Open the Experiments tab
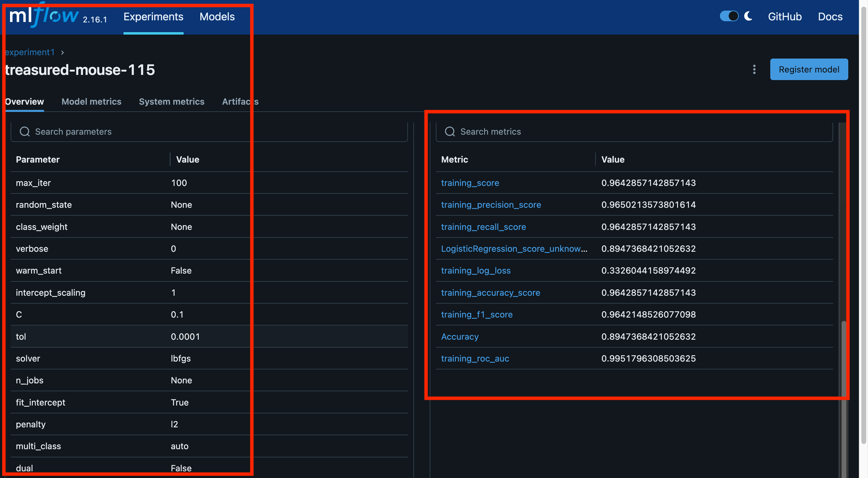Viewport: 868px width, 478px height. 153,17
